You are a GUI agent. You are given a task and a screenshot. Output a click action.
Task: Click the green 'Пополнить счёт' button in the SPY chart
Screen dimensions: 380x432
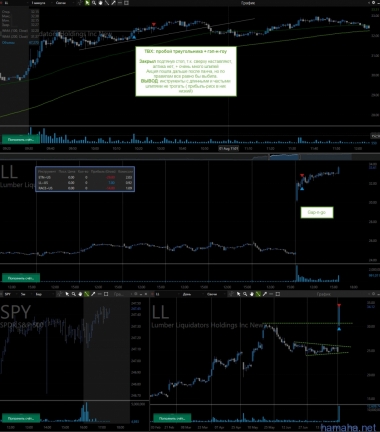pyautogui.click(x=21, y=418)
